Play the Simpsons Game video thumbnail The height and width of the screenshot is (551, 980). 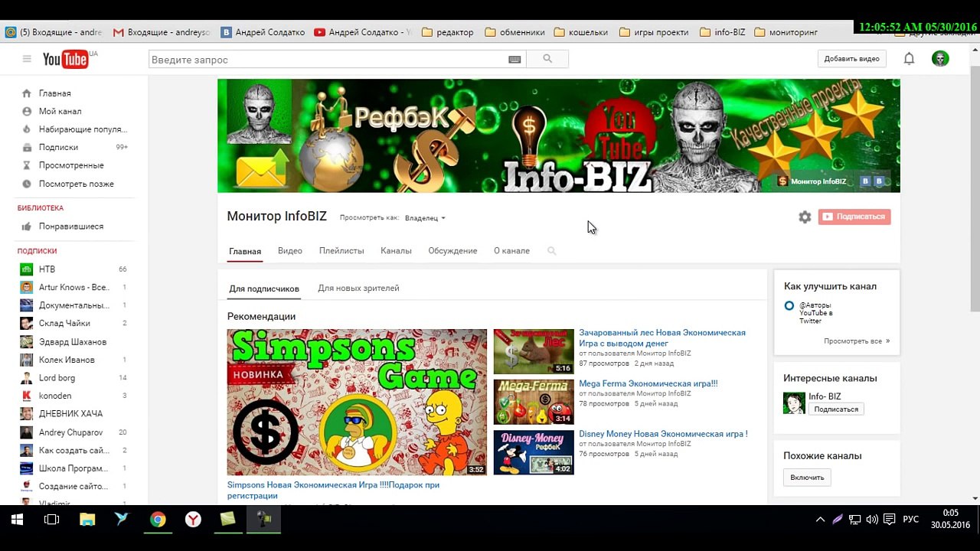(x=357, y=402)
